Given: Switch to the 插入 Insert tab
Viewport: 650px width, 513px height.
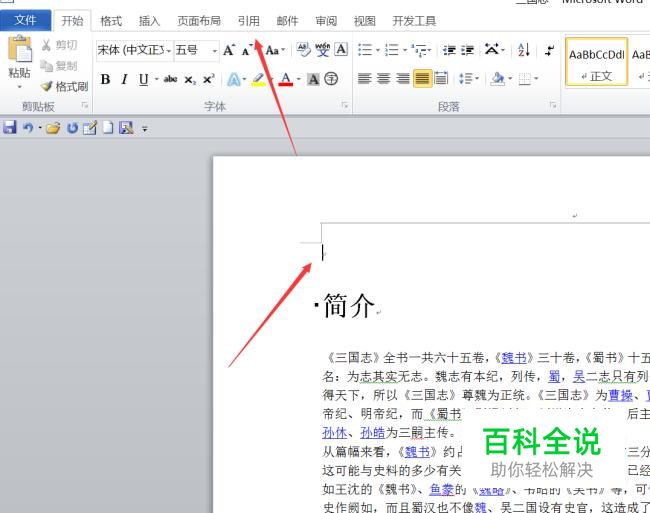Looking at the screenshot, I should coord(149,21).
